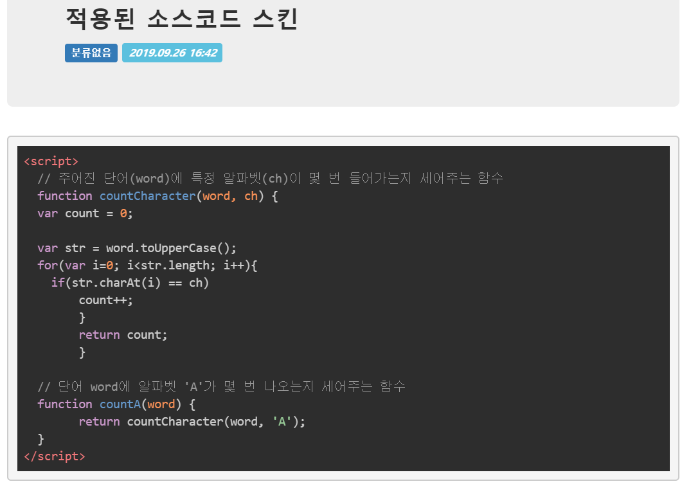700x486 pixels.
Task: Select the 'for(var i=0; i<str.length; i++){' line
Action: 147,266
